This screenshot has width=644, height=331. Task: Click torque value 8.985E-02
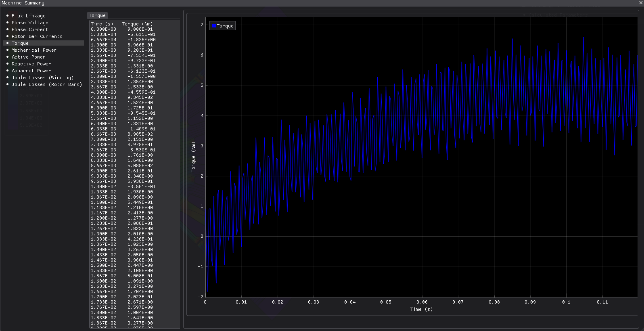click(140, 134)
